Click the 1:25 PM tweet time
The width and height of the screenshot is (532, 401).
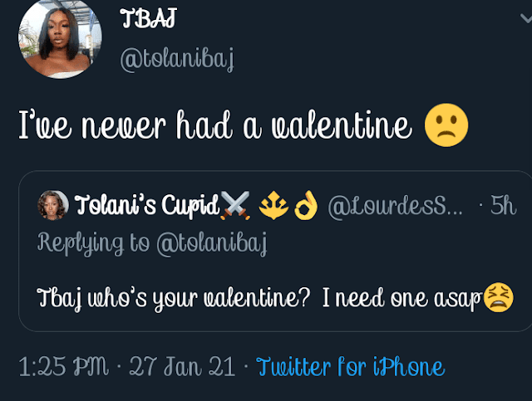62,366
